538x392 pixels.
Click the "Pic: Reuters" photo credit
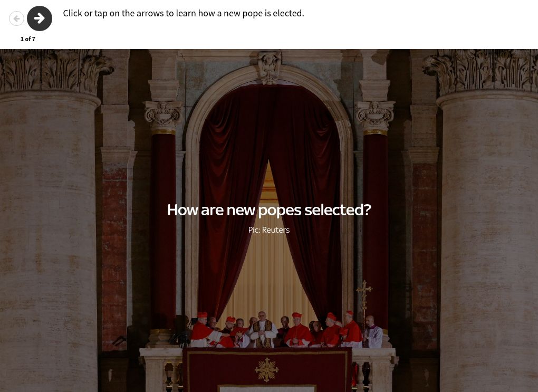click(x=269, y=230)
